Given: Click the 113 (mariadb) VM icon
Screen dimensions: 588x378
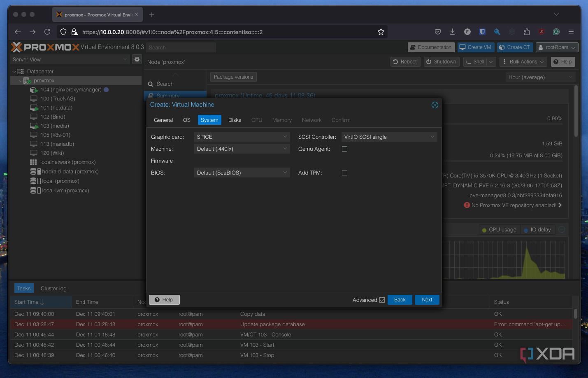Looking at the screenshot, I should click(x=34, y=144).
